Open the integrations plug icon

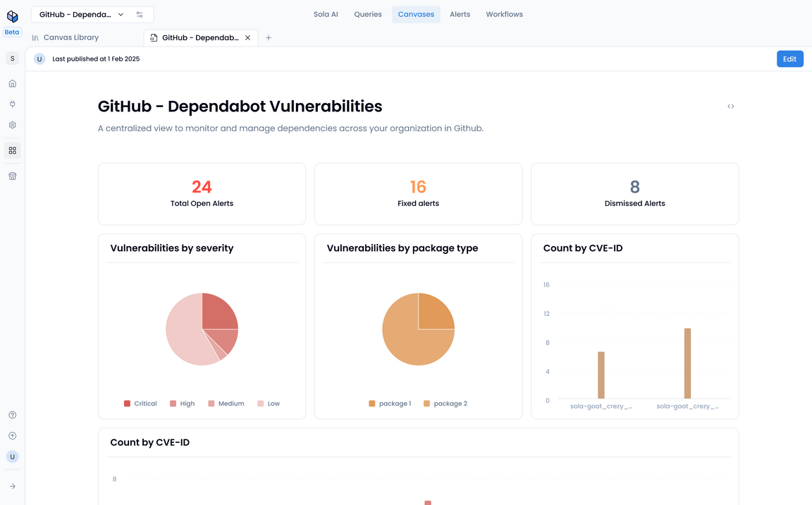(x=13, y=104)
